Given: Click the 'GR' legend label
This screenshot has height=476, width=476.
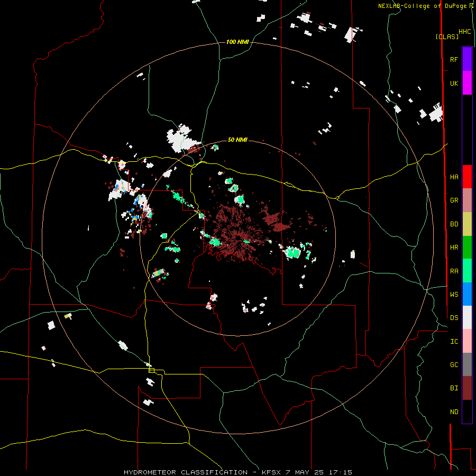Looking at the screenshot, I should 454,200.
